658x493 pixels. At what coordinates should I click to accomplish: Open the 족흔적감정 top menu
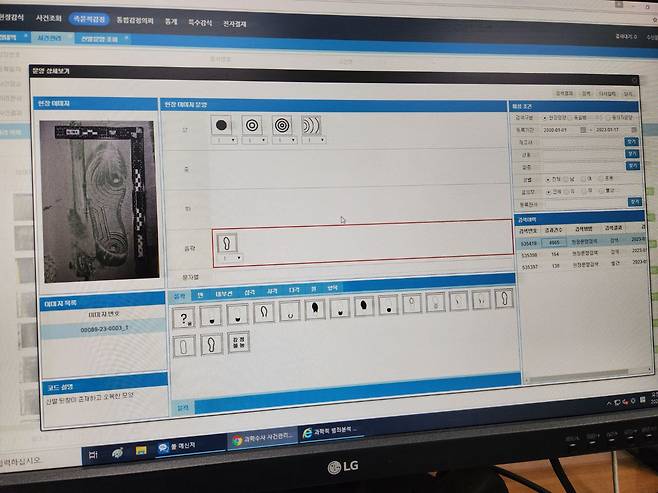(89, 21)
